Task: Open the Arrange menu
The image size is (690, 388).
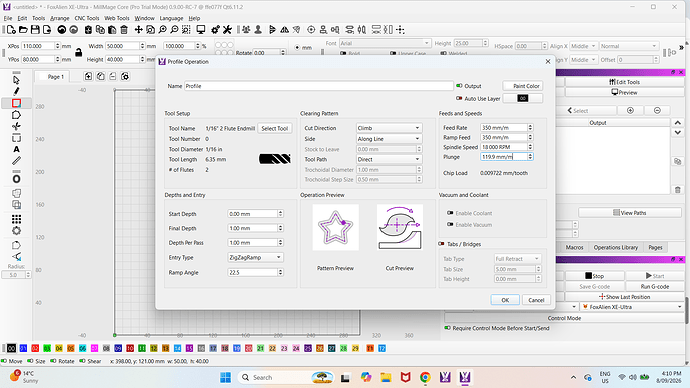Action: [59, 18]
